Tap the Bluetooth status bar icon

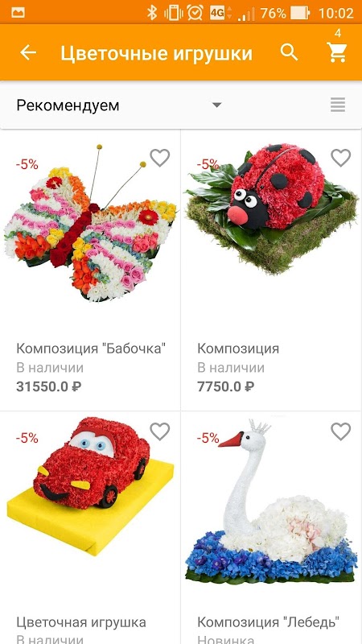152,13
